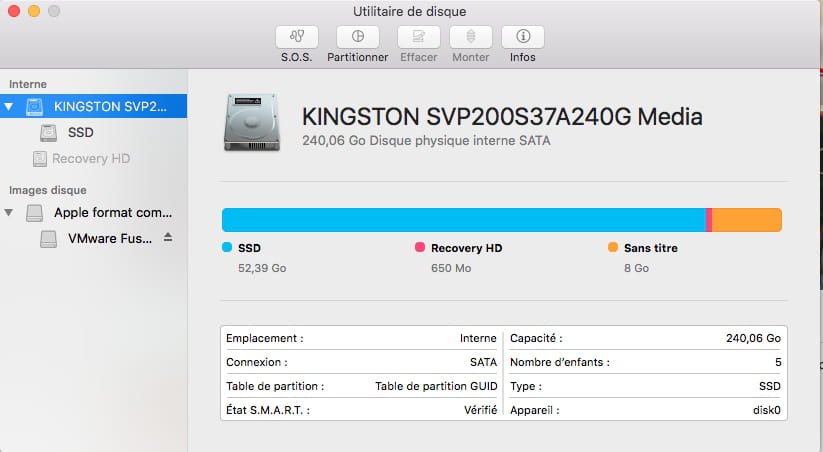Run the S.O.S. first aid tool
The height and width of the screenshot is (452, 823).
(297, 36)
